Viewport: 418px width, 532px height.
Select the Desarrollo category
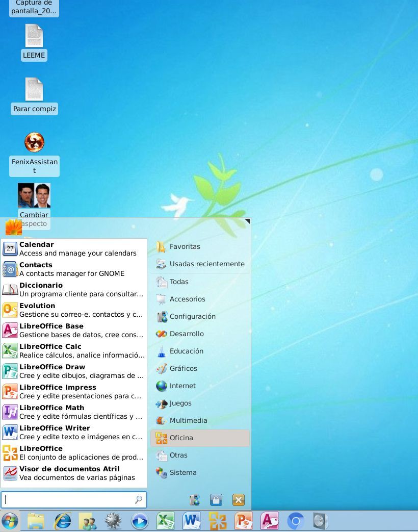point(200,334)
